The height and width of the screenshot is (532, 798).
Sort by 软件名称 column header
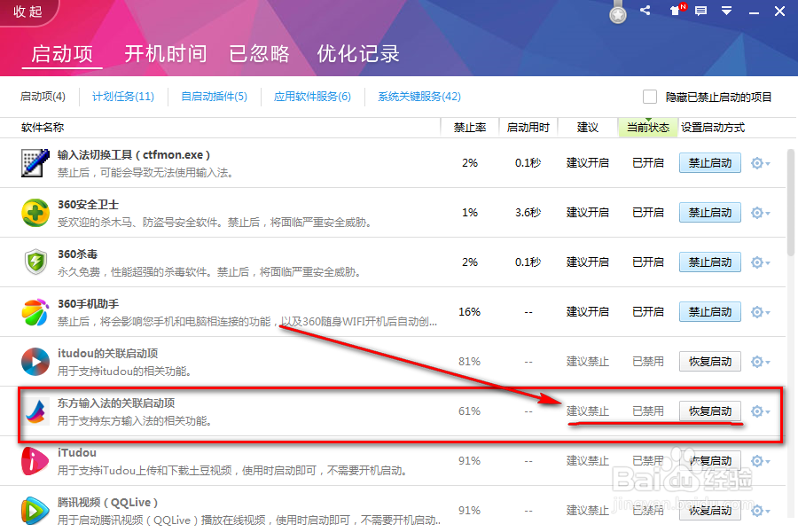(x=43, y=128)
